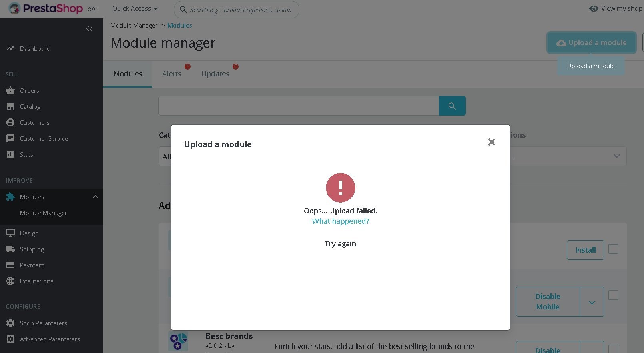Open the status filter dropdown chevron
Screen dimensions: 644x353
tap(616, 156)
